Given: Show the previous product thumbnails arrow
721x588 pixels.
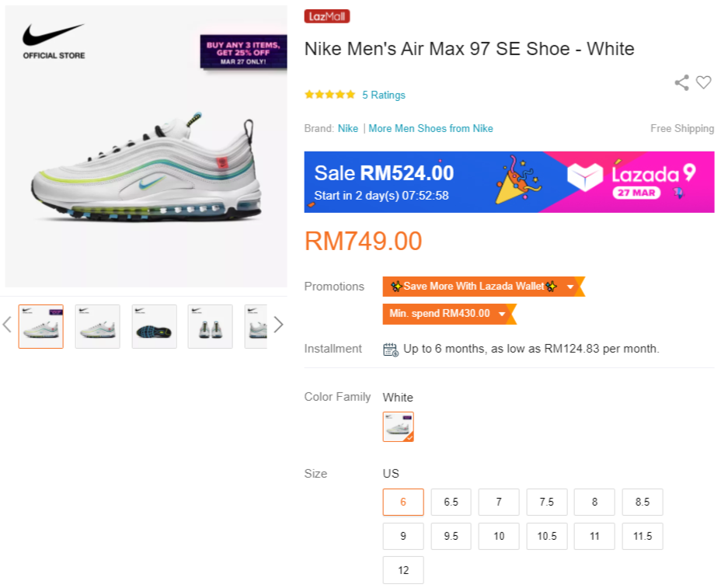Looking at the screenshot, I should pyautogui.click(x=7, y=325).
